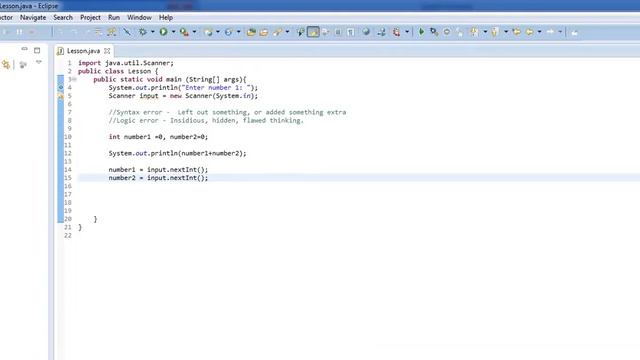Image resolution: width=640 pixels, height=360 pixels.
Task: Click the Pause icon in toolbar
Action: point(19,32)
